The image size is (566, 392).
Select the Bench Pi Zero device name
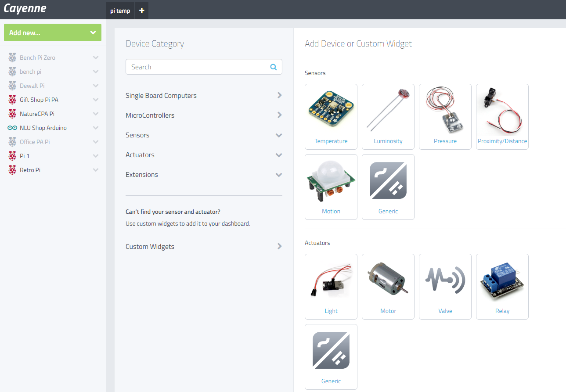click(x=37, y=58)
